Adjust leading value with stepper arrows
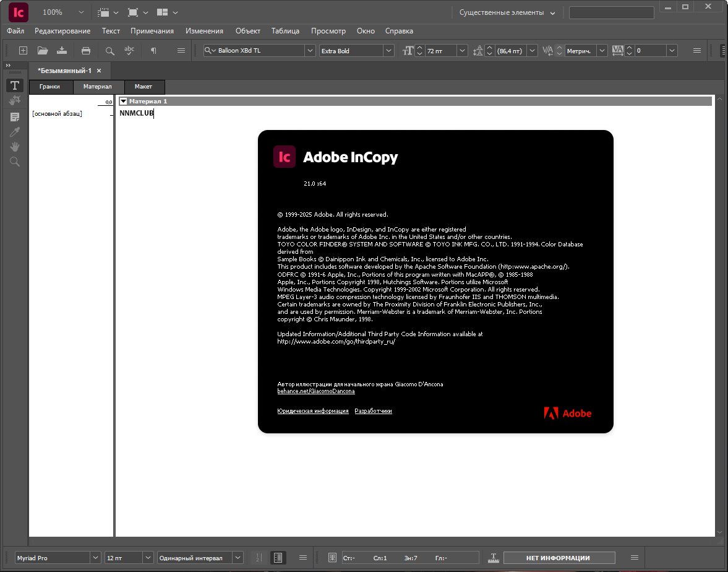The width and height of the screenshot is (728, 572). tap(489, 51)
